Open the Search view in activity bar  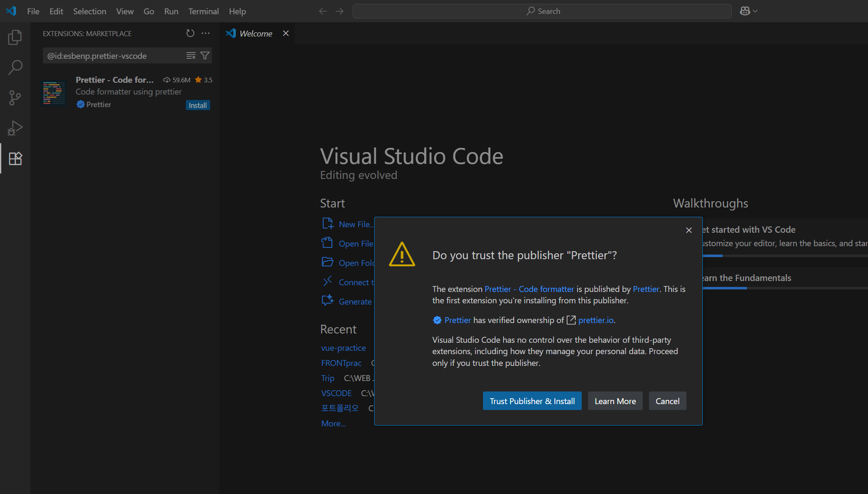[15, 68]
